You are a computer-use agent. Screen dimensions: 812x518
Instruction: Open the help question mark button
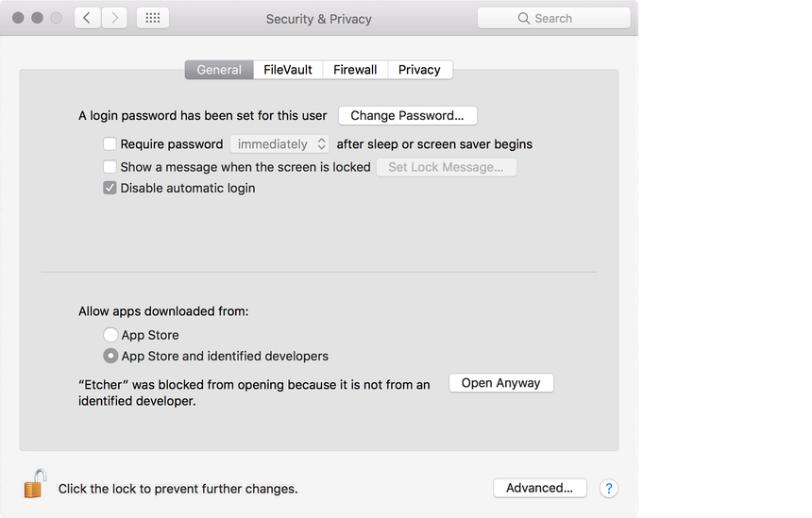pyautogui.click(x=609, y=488)
